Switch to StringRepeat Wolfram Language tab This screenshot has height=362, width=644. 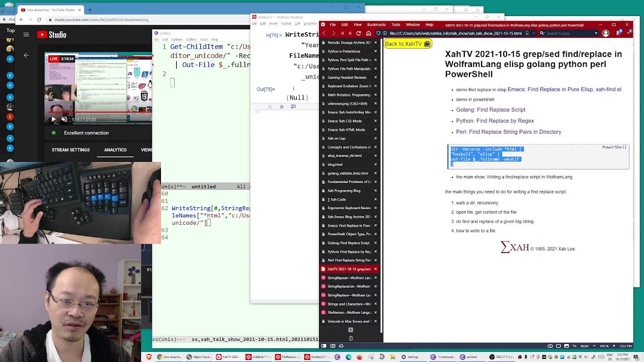tap(349, 278)
